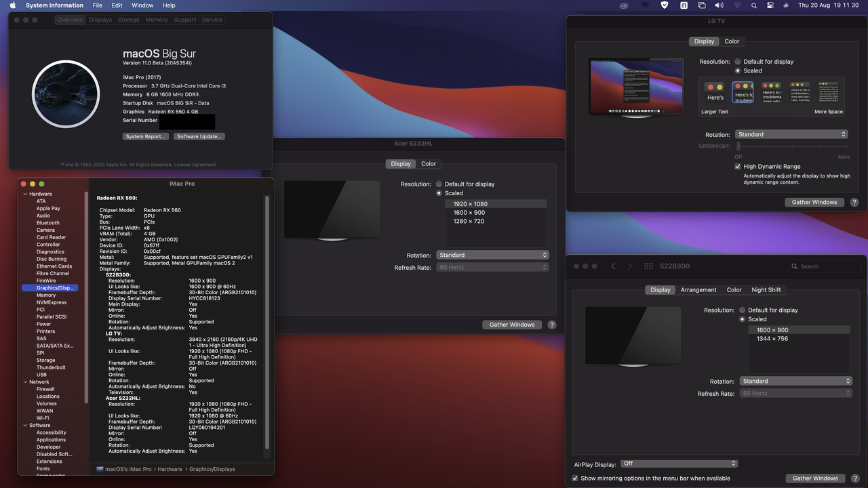Open AirPlay Display dropdown
This screenshot has width=868, height=488.
pyautogui.click(x=679, y=464)
